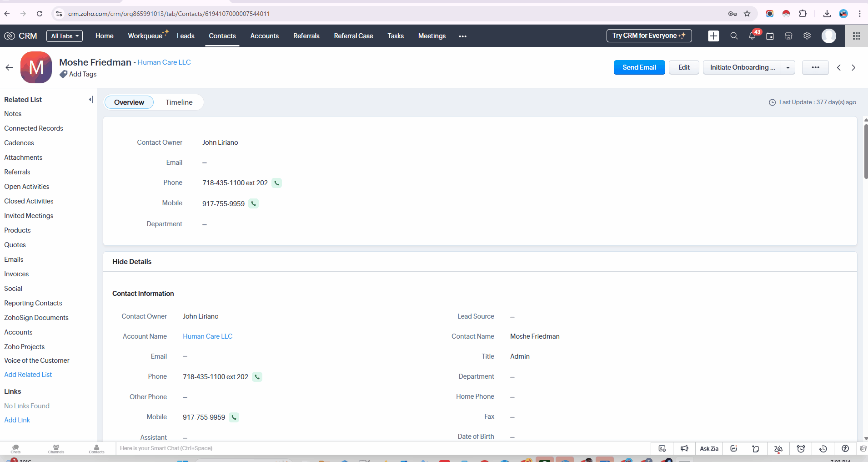Click the call icon beside details Phone 718-435-1100

257,377
